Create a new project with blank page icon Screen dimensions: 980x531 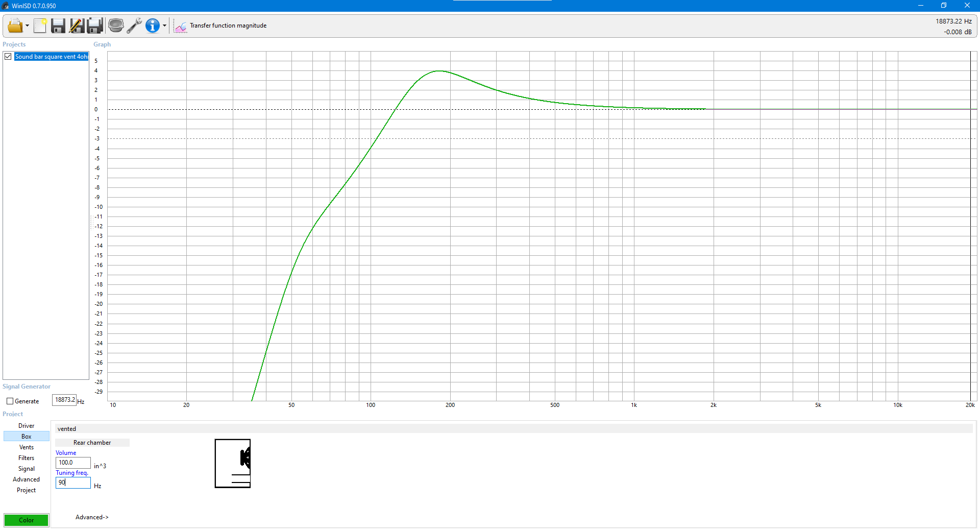pos(40,26)
